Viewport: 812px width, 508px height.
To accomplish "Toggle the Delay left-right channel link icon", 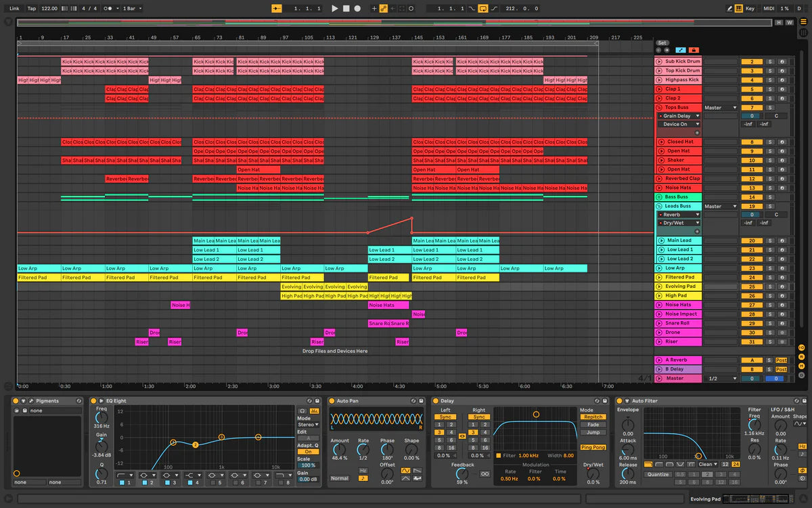I will coord(462,437).
